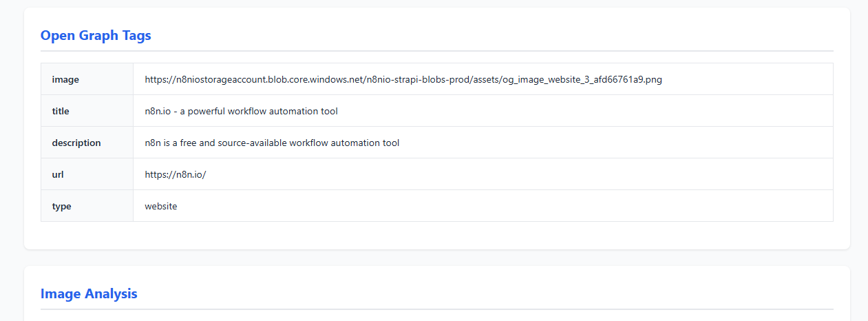Select the 'title' row label

61,111
